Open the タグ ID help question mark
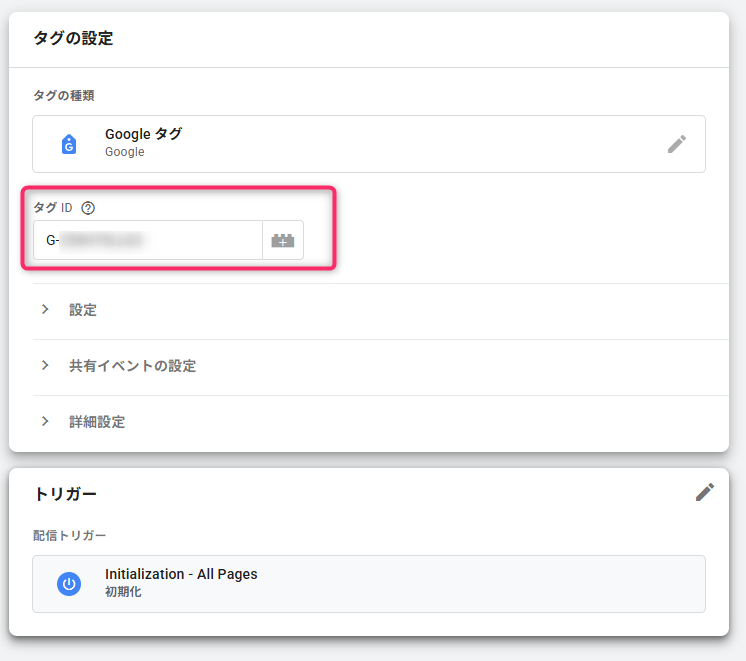Screen dimensions: 746x661 pos(88,208)
